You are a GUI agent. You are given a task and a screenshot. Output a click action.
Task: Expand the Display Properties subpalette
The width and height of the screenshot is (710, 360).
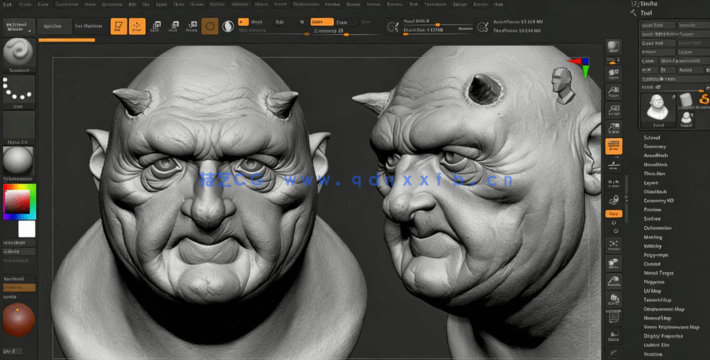click(663, 336)
